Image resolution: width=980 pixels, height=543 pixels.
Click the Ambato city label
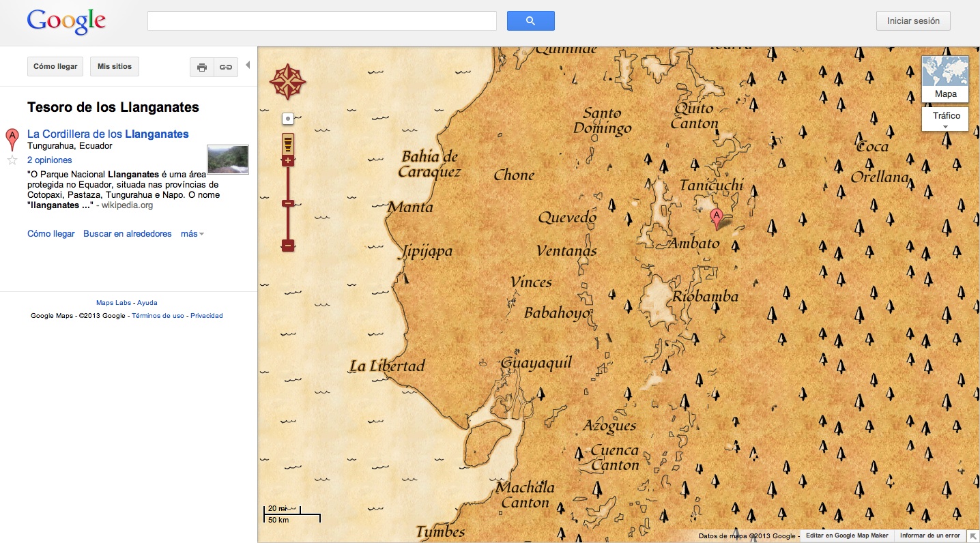coord(693,244)
